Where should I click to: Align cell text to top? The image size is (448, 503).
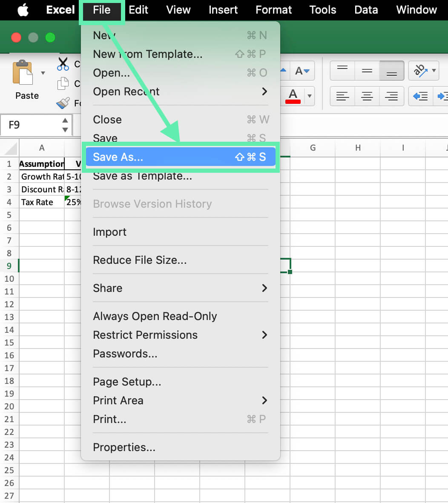point(342,71)
